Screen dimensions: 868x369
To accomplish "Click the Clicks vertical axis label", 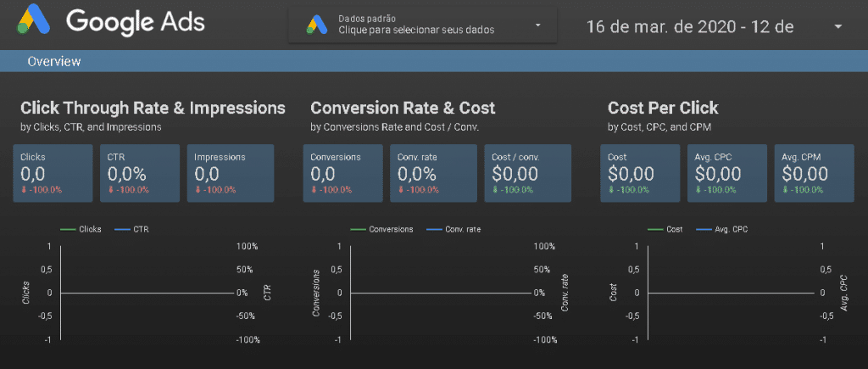I will tap(25, 294).
